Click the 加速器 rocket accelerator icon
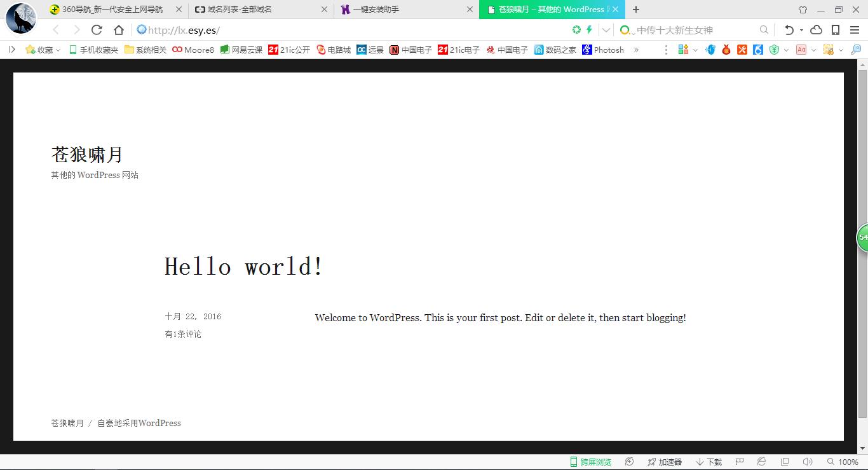This screenshot has height=470, width=868. pyautogui.click(x=665, y=462)
